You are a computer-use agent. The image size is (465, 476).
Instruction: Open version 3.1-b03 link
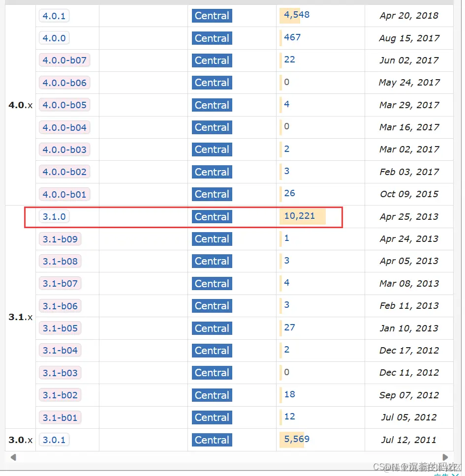[60, 372]
